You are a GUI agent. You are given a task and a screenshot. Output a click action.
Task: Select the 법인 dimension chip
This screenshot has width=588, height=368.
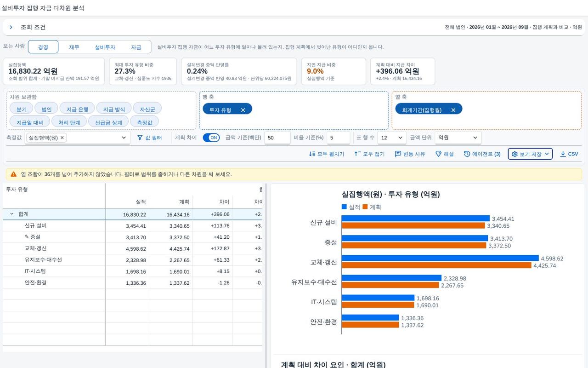coord(46,109)
